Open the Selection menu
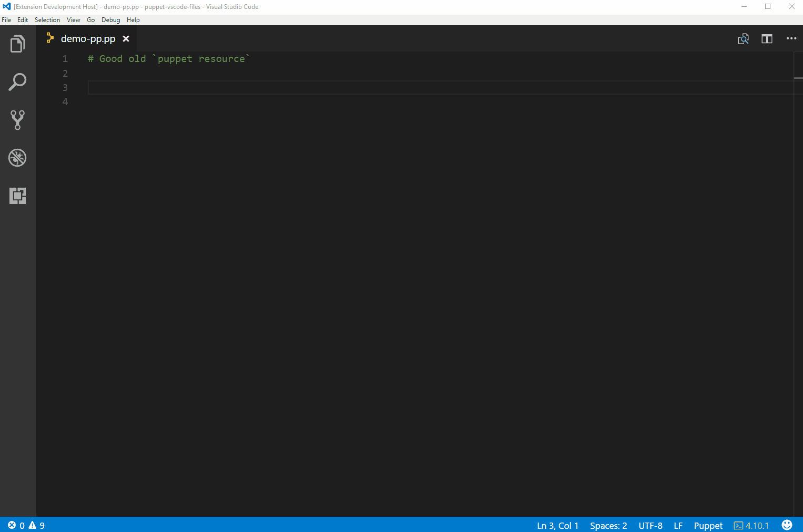Viewport: 803px width, 532px height. click(x=47, y=20)
